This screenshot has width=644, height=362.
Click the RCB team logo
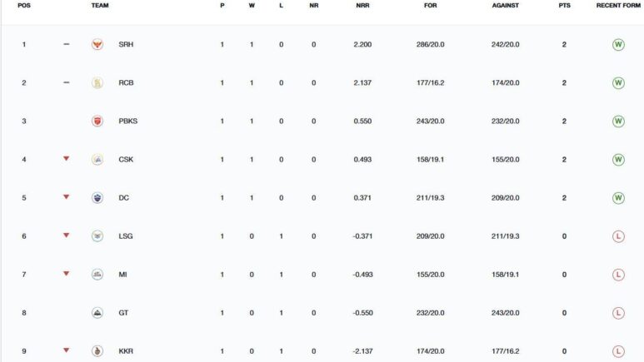[x=97, y=82]
